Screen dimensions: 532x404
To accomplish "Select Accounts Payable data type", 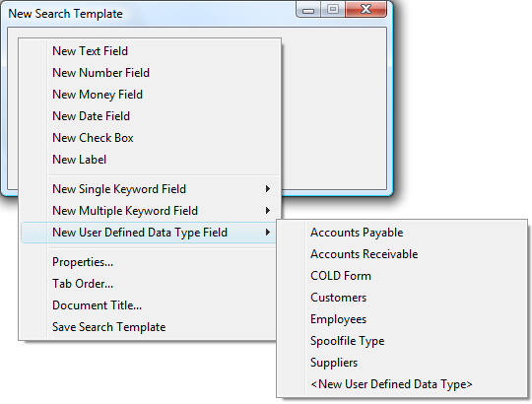I will (x=402, y=233).
